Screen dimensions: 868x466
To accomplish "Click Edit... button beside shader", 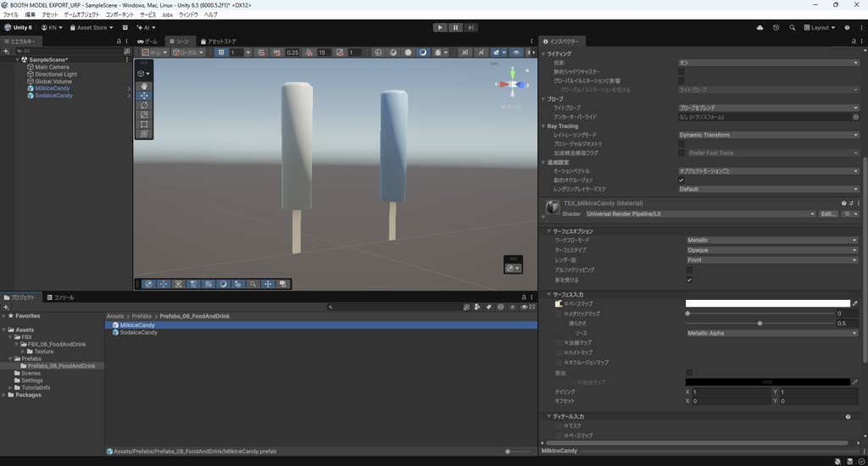I will (x=828, y=214).
